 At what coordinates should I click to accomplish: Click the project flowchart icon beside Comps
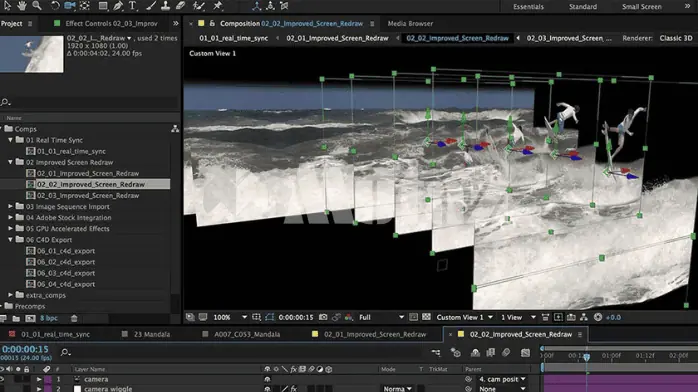coord(175,129)
